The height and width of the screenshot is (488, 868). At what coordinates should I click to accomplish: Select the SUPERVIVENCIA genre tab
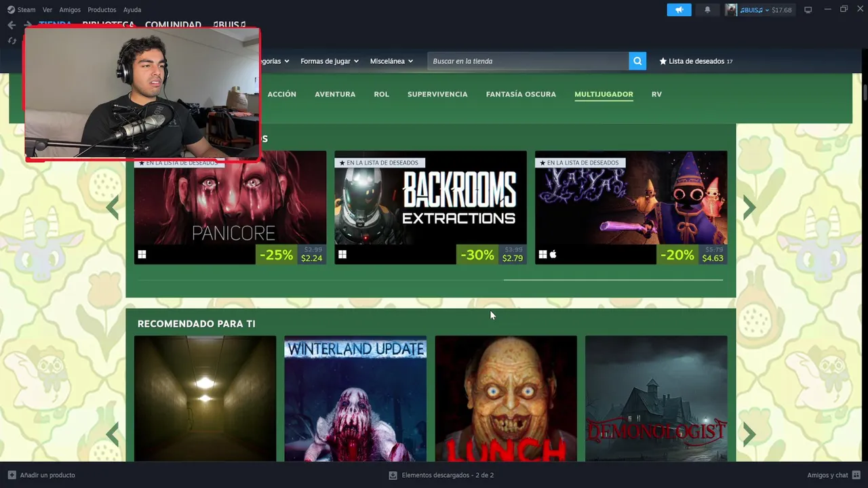(x=437, y=94)
